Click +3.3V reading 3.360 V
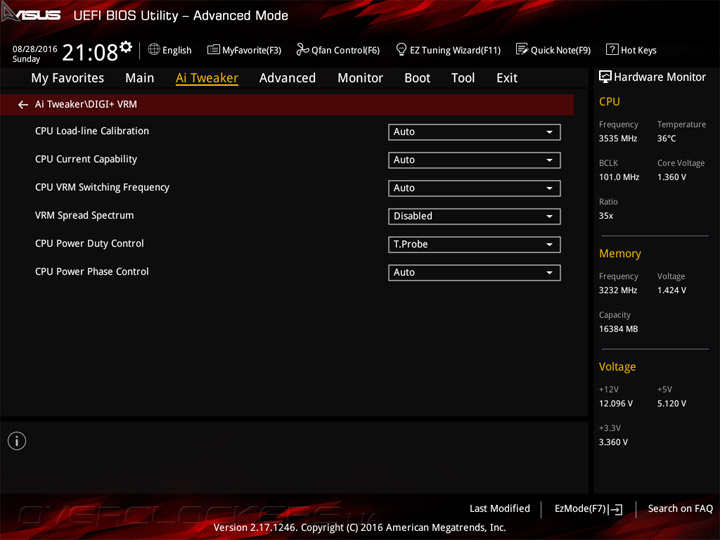 [613, 442]
